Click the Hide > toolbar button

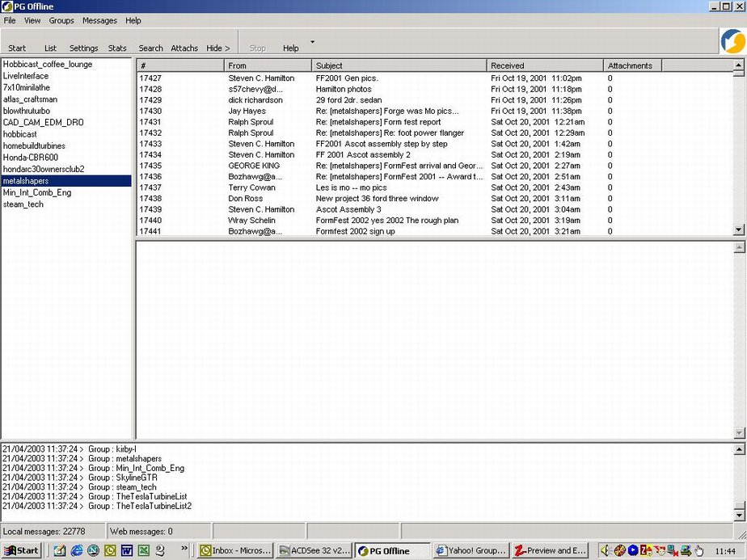pos(217,48)
